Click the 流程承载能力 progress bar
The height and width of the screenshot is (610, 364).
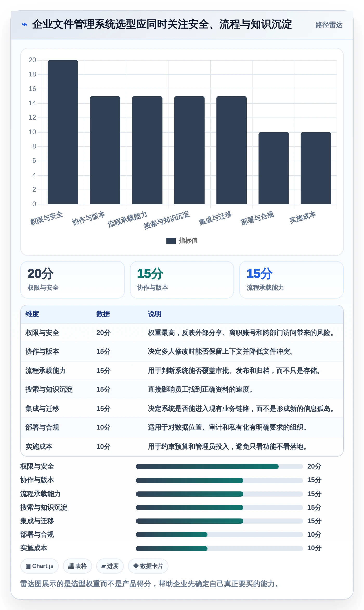[219, 494]
